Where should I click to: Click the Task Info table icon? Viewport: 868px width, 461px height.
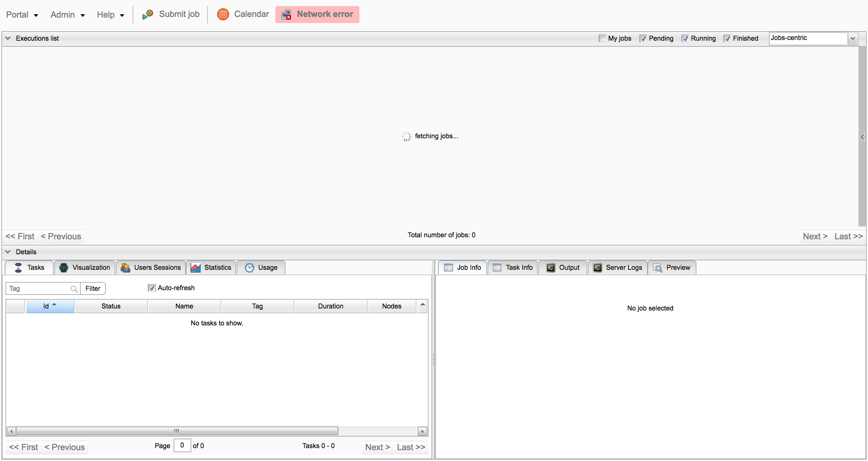[497, 267]
